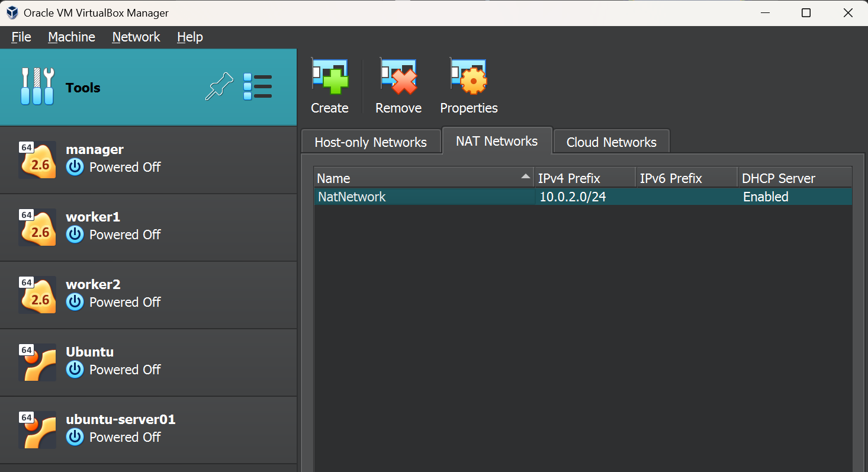Click the pin icon in Tools
Viewport: 868px width, 472px height.
tap(219, 87)
